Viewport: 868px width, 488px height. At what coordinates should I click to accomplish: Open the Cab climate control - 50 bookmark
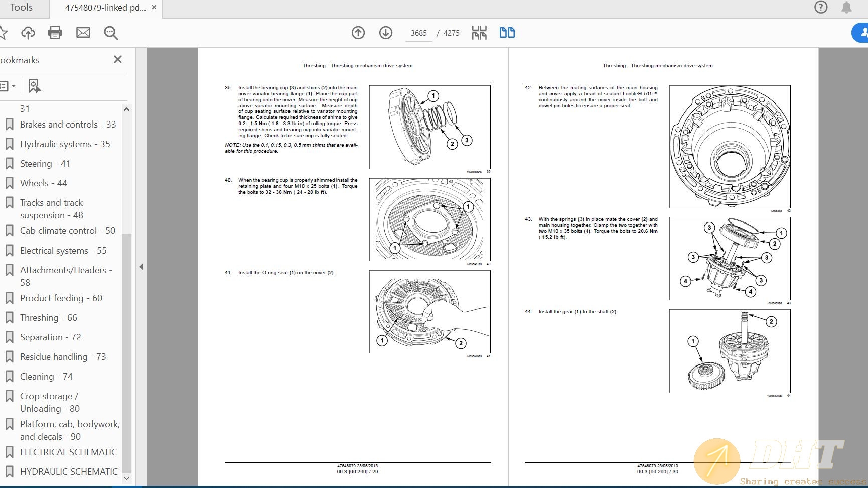click(x=68, y=231)
